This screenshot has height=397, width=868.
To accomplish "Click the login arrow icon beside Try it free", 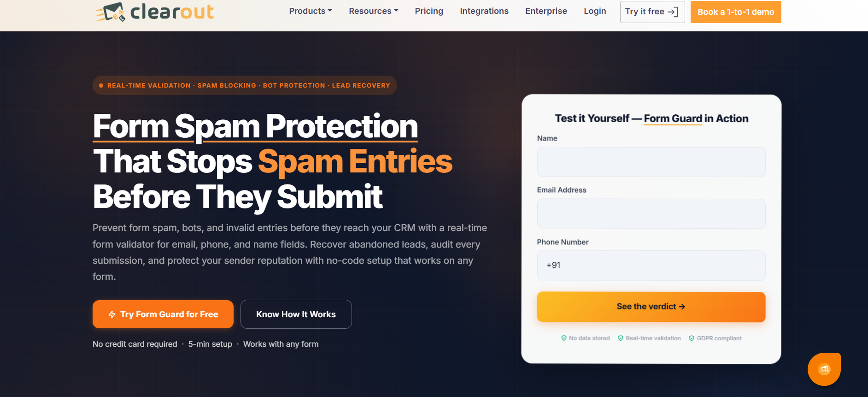I will pos(673,12).
